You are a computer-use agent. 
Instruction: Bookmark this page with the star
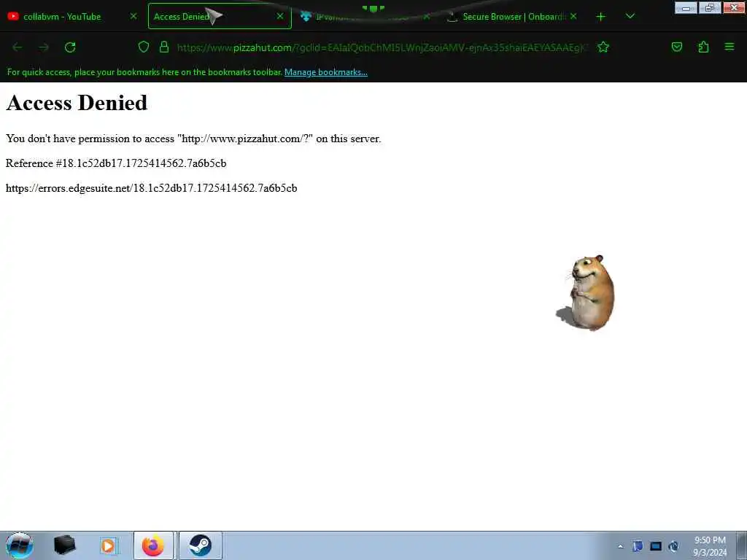point(603,47)
